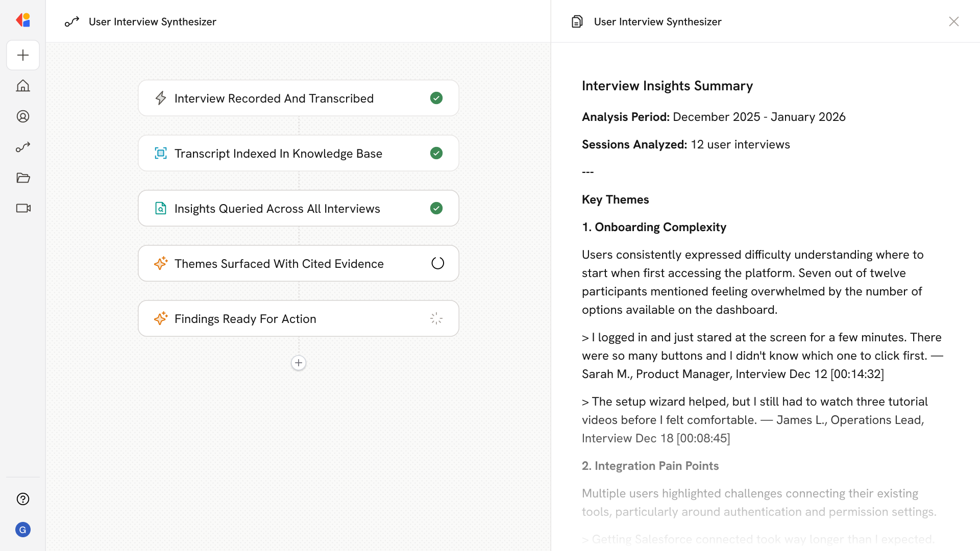The width and height of the screenshot is (980, 551).
Task: Toggle completion on Insights Queried Across All Interviews
Action: [436, 208]
